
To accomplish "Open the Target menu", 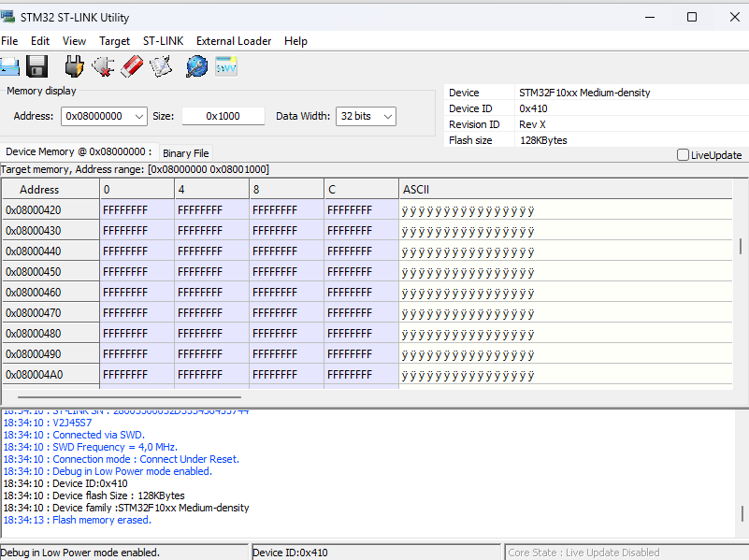I will (x=114, y=41).
